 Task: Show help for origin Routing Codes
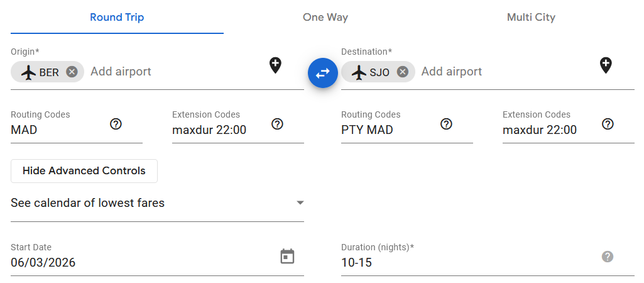point(116,124)
